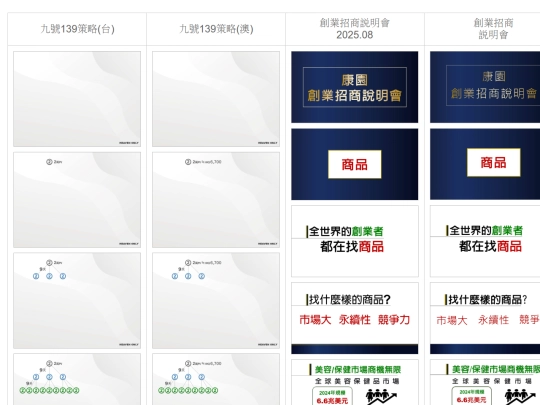Image resolution: width=540 pixels, height=405 pixels.
Task: Click the 九號139策略(台) column header
Action: [77, 29]
